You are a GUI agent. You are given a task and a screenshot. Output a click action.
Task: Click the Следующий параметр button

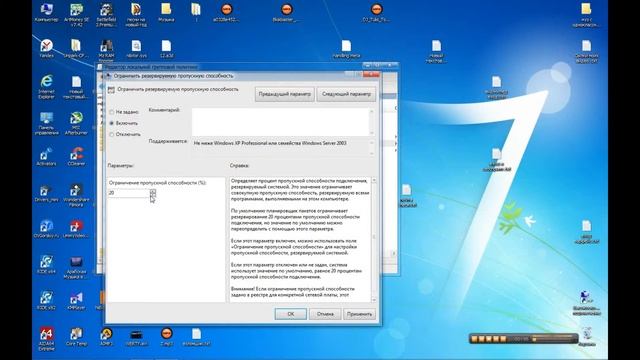point(346,94)
